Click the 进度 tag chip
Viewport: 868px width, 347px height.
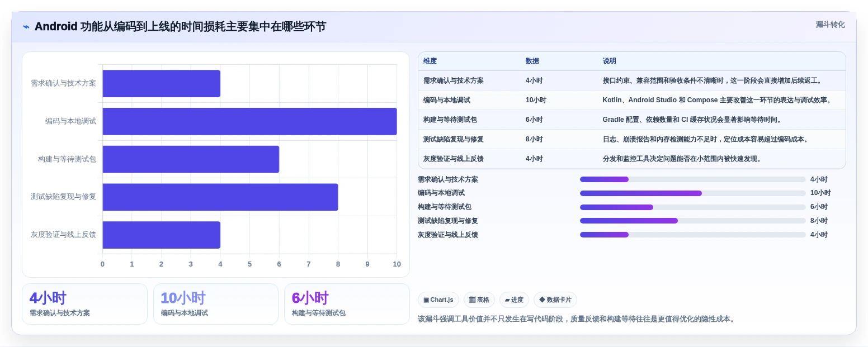514,300
